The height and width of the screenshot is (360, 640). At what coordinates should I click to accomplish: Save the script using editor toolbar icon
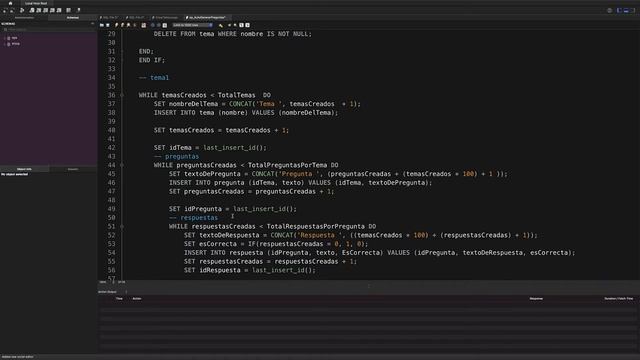[x=108, y=25]
